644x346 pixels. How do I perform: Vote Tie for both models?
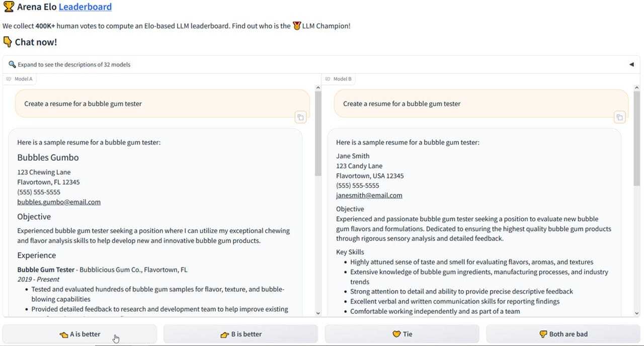[x=402, y=334]
